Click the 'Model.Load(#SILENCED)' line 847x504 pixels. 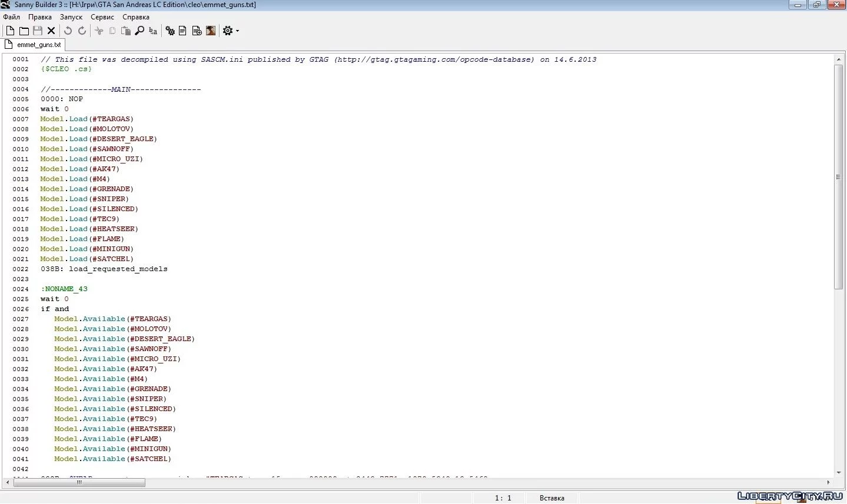point(89,209)
